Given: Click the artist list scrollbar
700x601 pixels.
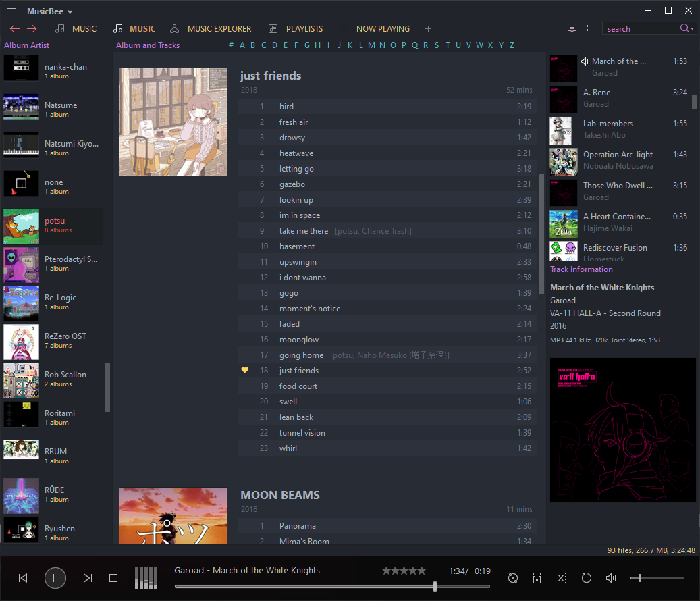Looking at the screenshot, I should pos(107,387).
